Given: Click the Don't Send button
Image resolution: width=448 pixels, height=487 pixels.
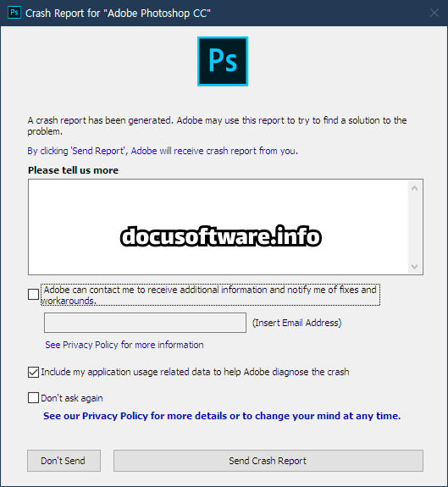Looking at the screenshot, I should click(64, 461).
